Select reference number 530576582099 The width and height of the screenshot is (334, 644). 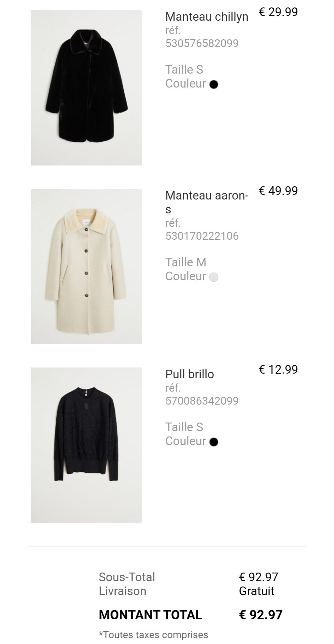(202, 43)
